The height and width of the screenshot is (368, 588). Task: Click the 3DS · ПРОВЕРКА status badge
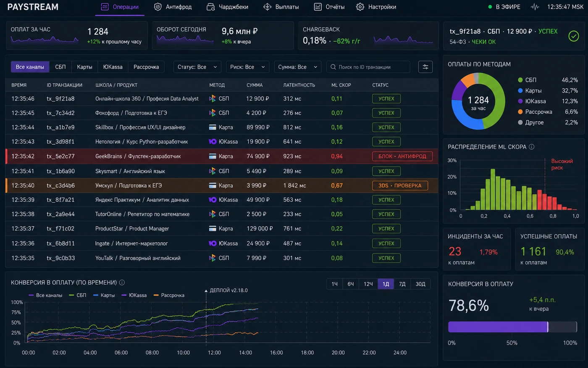click(x=400, y=185)
